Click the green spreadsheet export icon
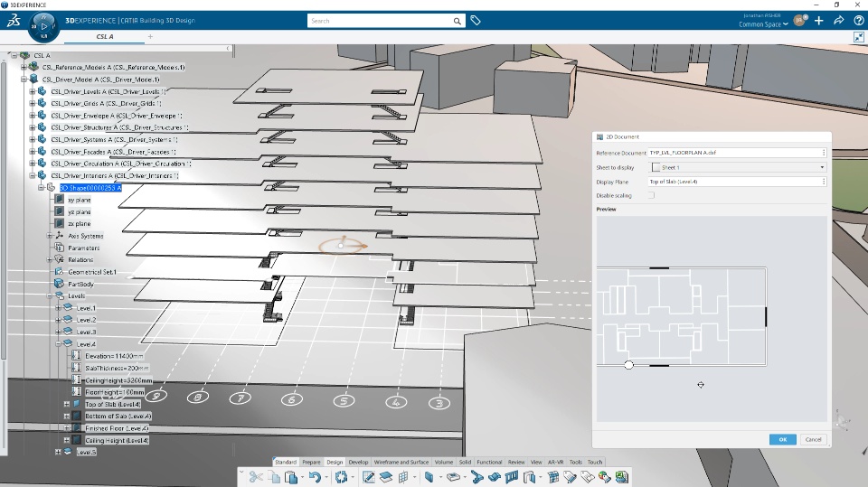This screenshot has width=868, height=487. click(x=622, y=477)
